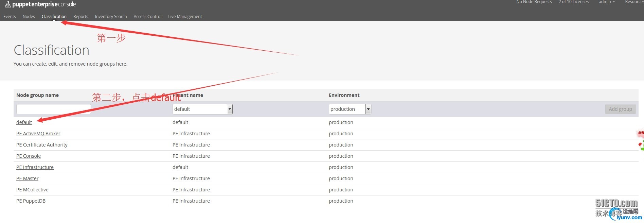
Task: Open the Access Control tab
Action: (147, 16)
